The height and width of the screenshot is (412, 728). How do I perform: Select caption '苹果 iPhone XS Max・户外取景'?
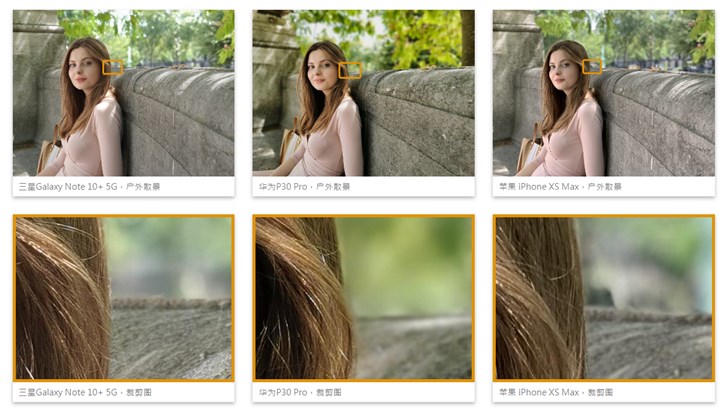(560, 187)
